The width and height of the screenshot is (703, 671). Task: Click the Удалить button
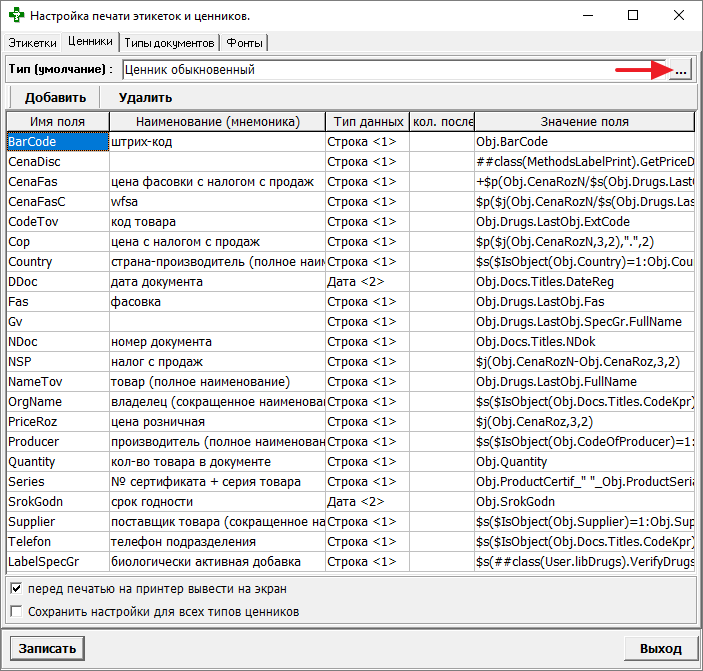[x=145, y=97]
